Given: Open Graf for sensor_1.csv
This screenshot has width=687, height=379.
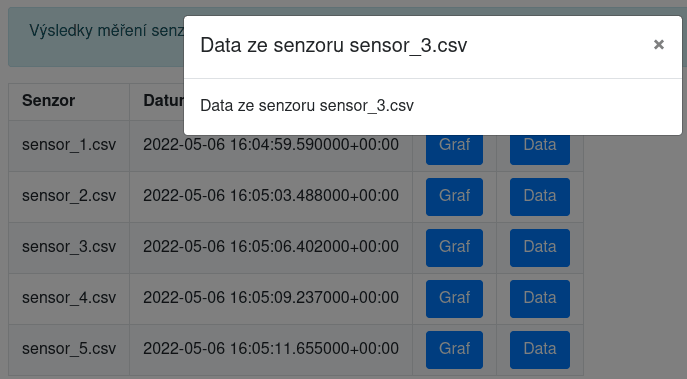Looking at the screenshot, I should pyautogui.click(x=454, y=149).
